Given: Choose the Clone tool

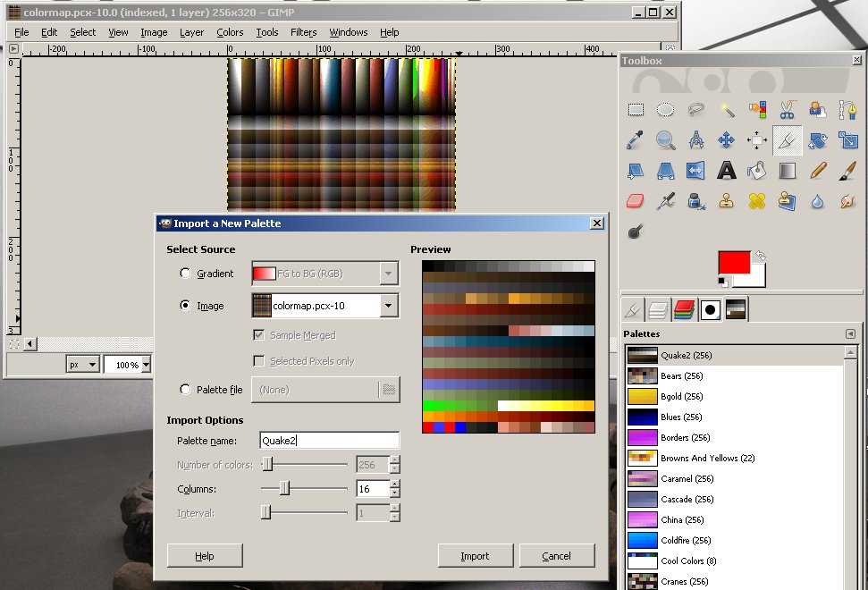Looking at the screenshot, I should click(726, 201).
